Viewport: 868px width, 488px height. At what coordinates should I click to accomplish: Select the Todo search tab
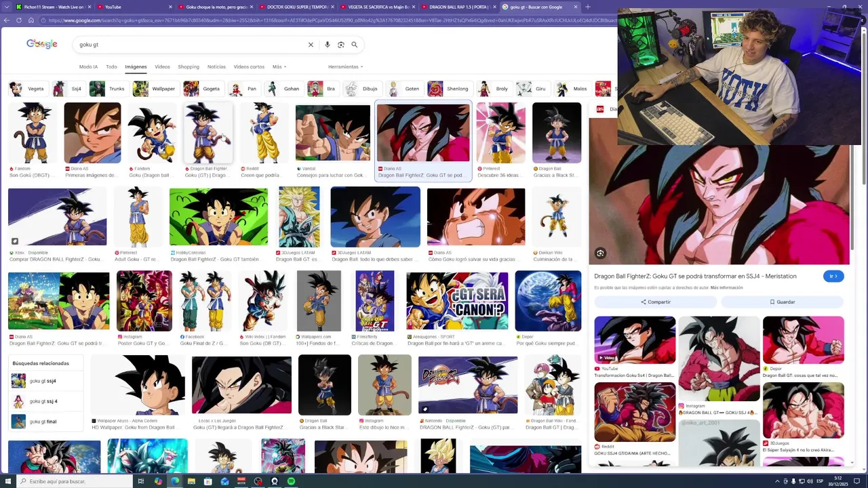[111, 66]
